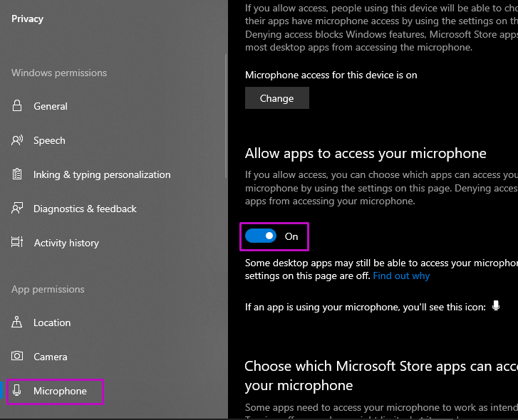
Task: Click the Change button for device access
Action: [277, 98]
